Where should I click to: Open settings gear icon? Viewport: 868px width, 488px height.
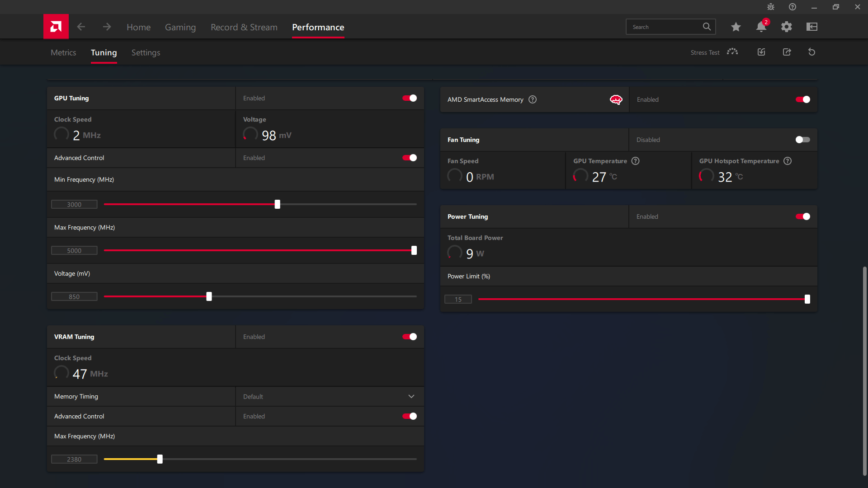coord(787,27)
